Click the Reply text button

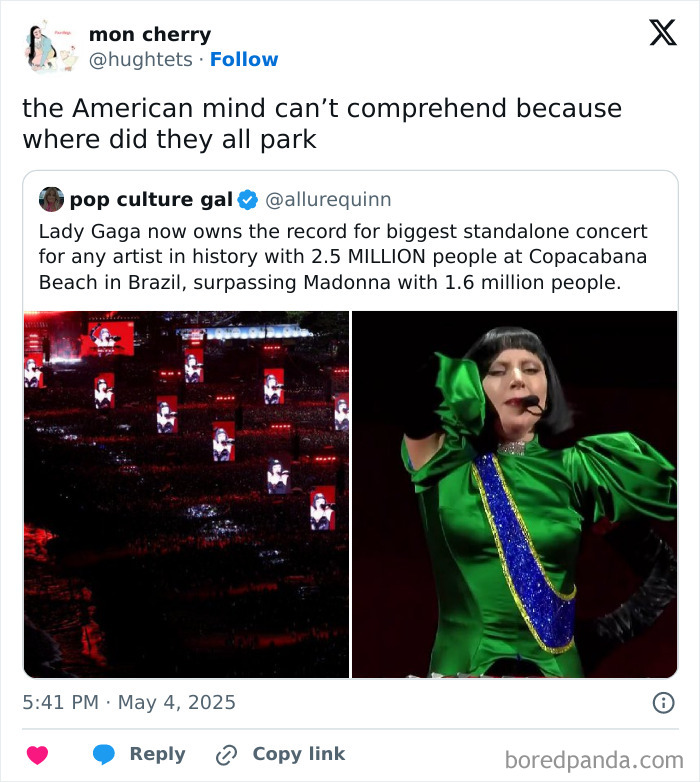tap(157, 755)
